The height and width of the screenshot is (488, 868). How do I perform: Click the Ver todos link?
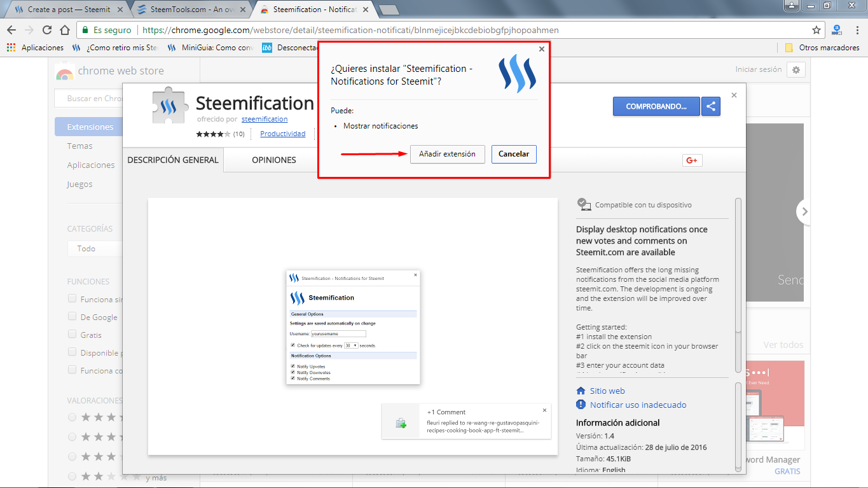pos(783,345)
